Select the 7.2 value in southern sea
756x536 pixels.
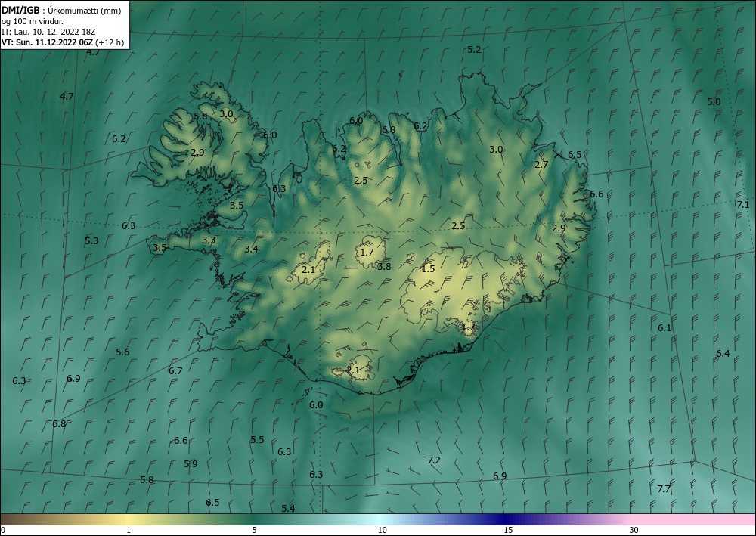[x=434, y=460]
